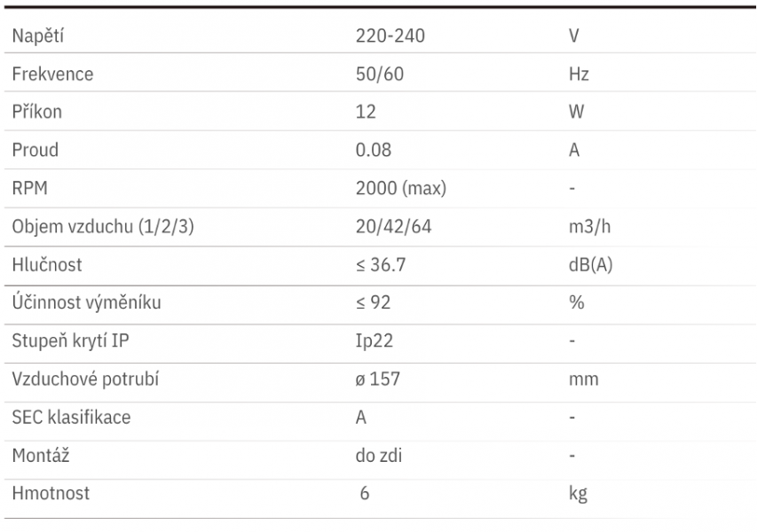Image resolution: width=757 pixels, height=532 pixels.
Task: Click the Napětí row label
Action: 37,35
